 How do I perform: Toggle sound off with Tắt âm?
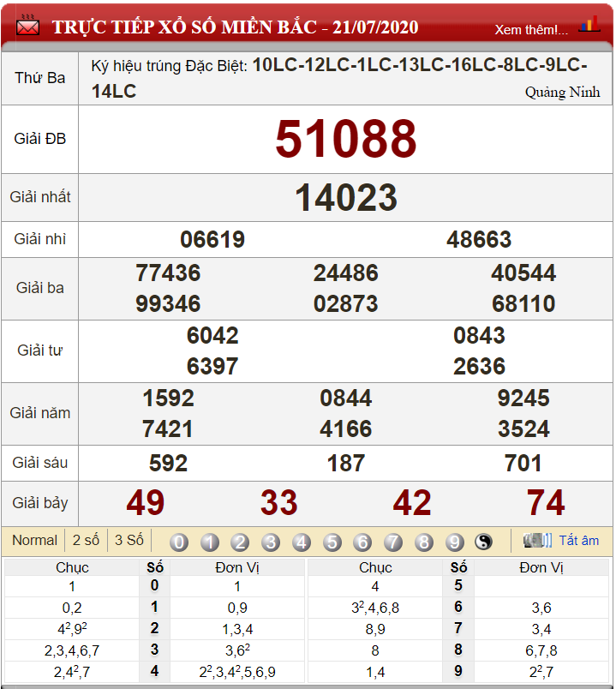[x=578, y=540]
